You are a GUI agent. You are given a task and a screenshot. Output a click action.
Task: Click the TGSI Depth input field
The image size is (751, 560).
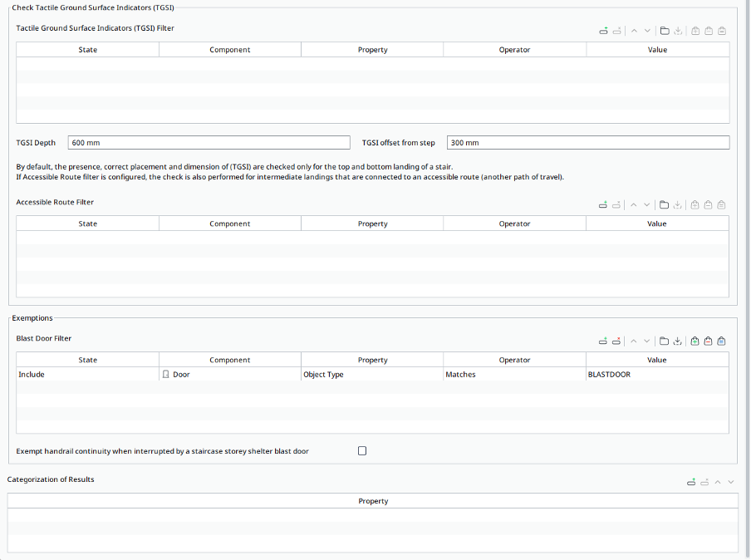209,143
